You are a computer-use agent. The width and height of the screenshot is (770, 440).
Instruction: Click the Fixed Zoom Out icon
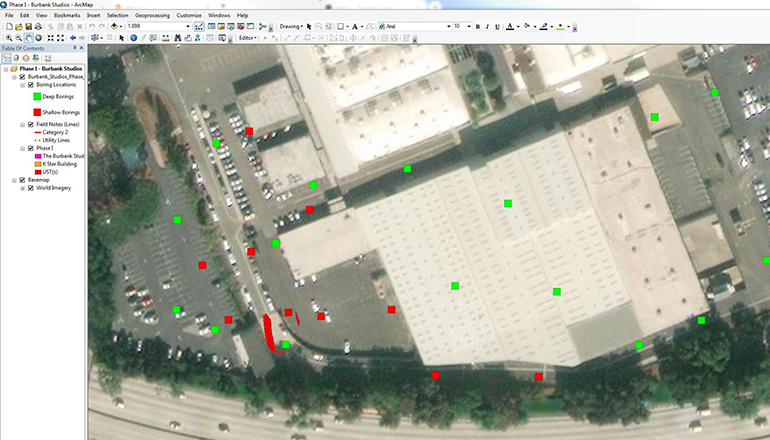pyautogui.click(x=60, y=38)
